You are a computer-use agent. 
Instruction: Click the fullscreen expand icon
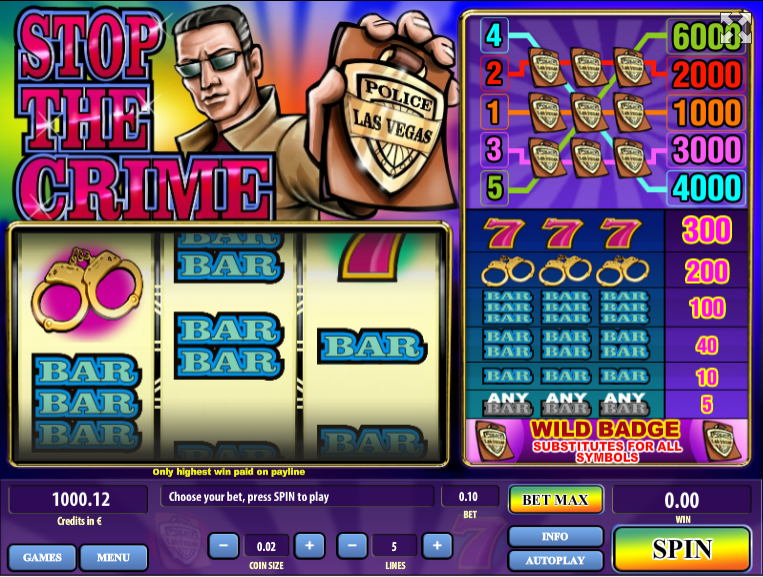(x=736, y=29)
